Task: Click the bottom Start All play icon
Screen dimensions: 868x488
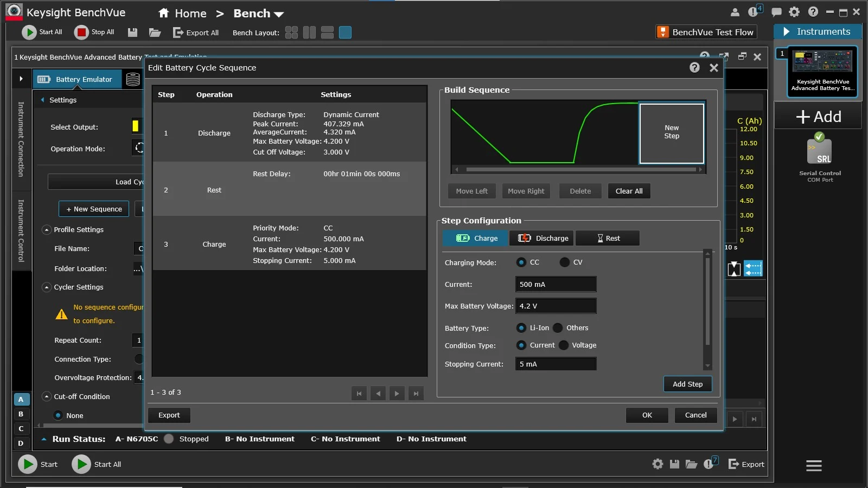Action: pyautogui.click(x=81, y=464)
